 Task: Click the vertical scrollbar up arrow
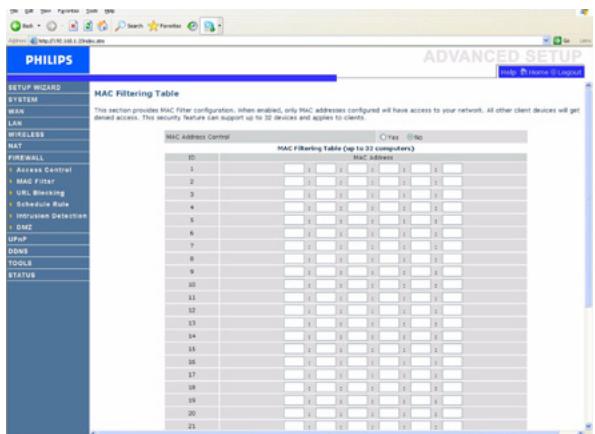[x=589, y=86]
